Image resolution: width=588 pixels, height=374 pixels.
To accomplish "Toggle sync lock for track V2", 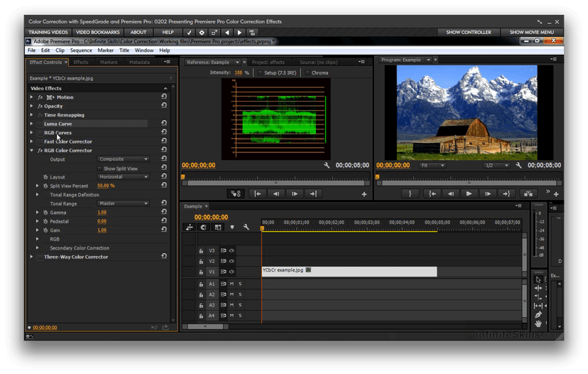I will coord(224,261).
